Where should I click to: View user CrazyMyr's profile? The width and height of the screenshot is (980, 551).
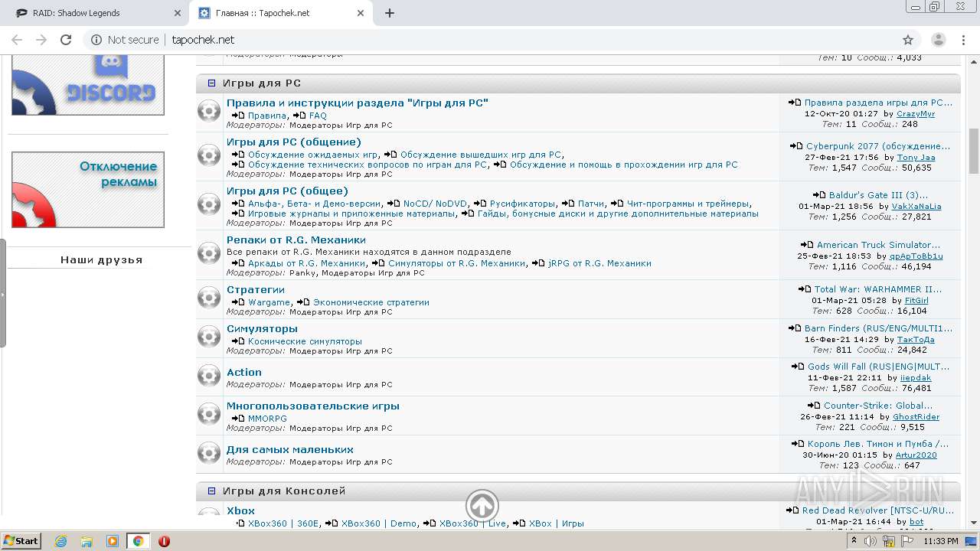916,114
